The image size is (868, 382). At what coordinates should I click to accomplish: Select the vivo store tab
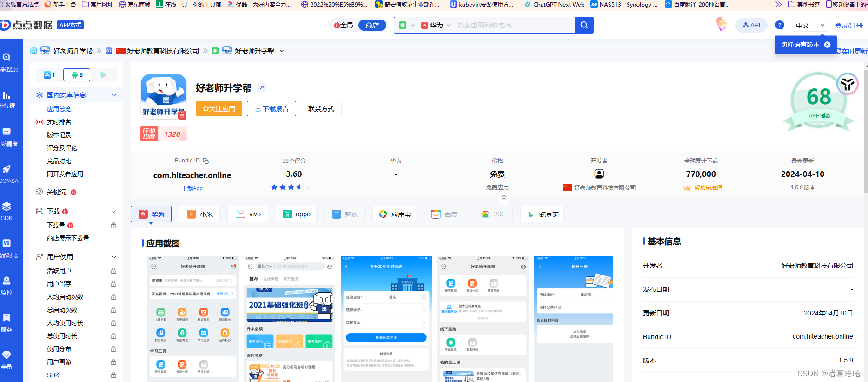coord(248,214)
